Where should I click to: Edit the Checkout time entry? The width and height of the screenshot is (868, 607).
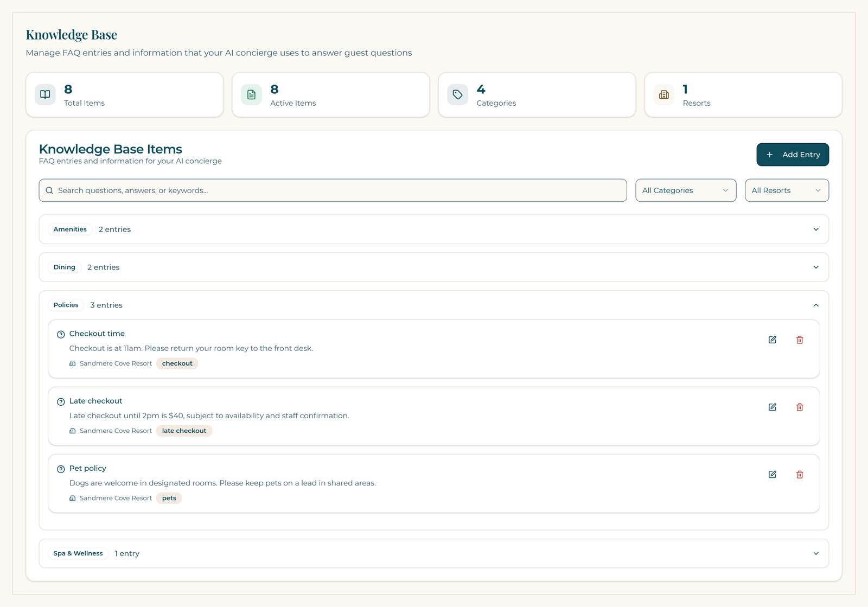tap(773, 340)
